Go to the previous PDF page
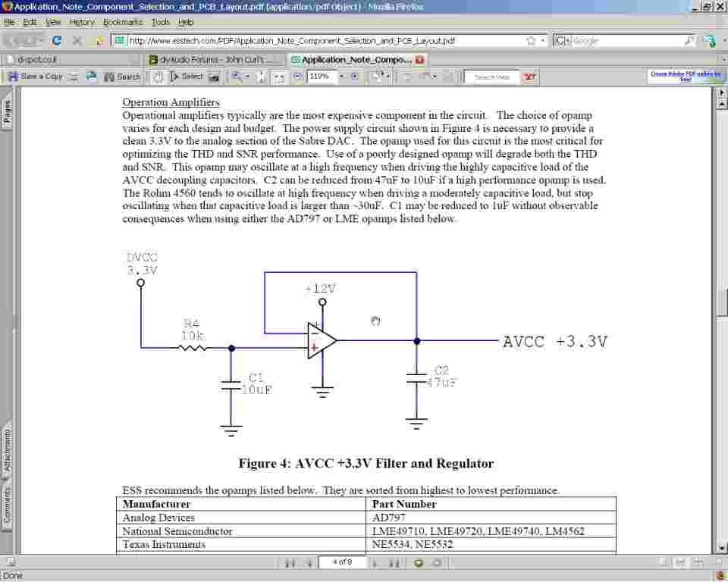Image resolution: width=728 pixels, height=582 pixels. (x=309, y=563)
